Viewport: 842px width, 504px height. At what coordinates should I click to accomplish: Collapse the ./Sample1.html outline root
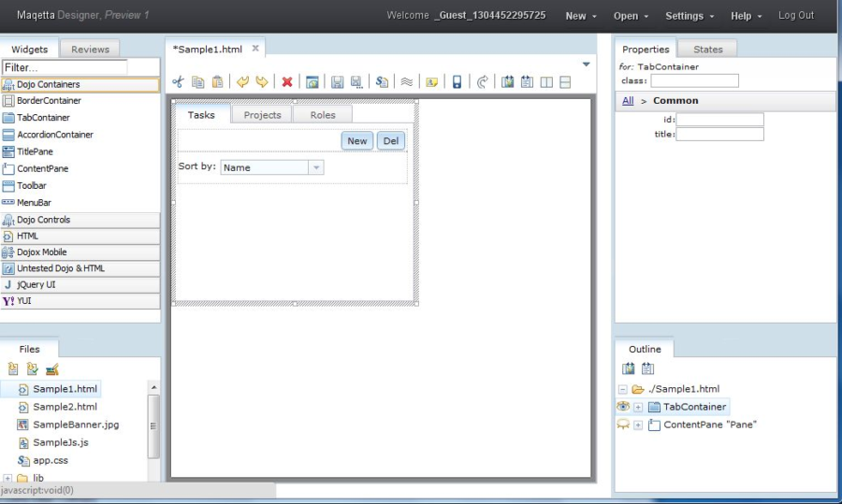[623, 389]
